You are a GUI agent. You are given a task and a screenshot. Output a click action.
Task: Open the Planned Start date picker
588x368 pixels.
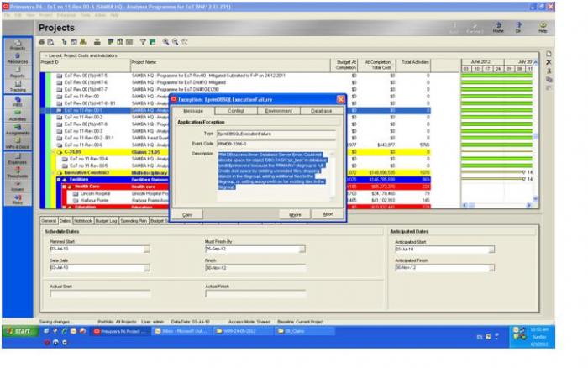click(x=147, y=249)
